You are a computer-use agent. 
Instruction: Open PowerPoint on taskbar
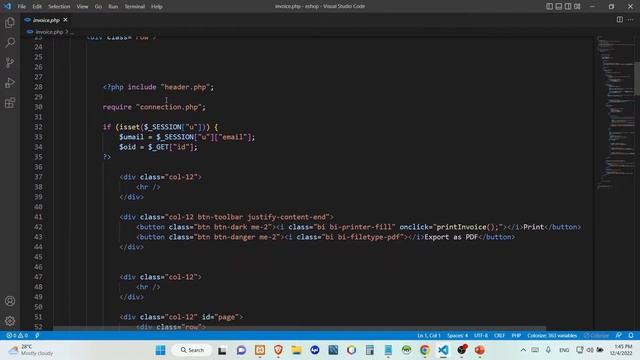(x=480, y=350)
